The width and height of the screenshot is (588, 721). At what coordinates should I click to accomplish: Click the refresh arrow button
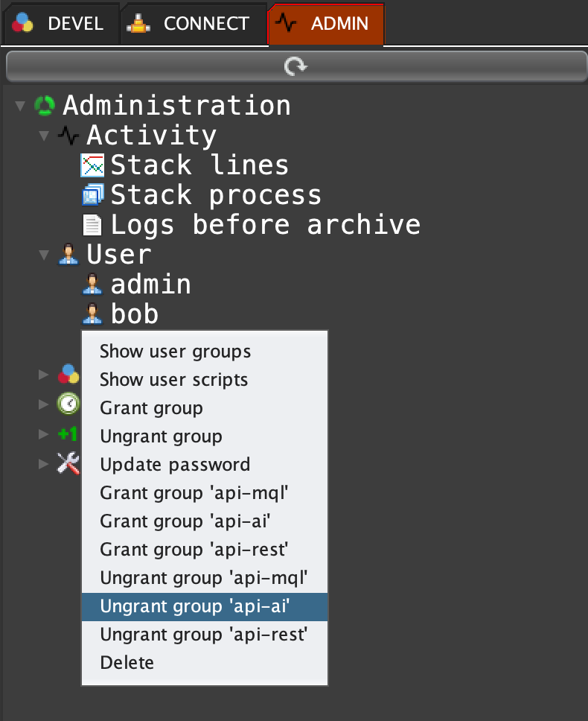(x=295, y=68)
